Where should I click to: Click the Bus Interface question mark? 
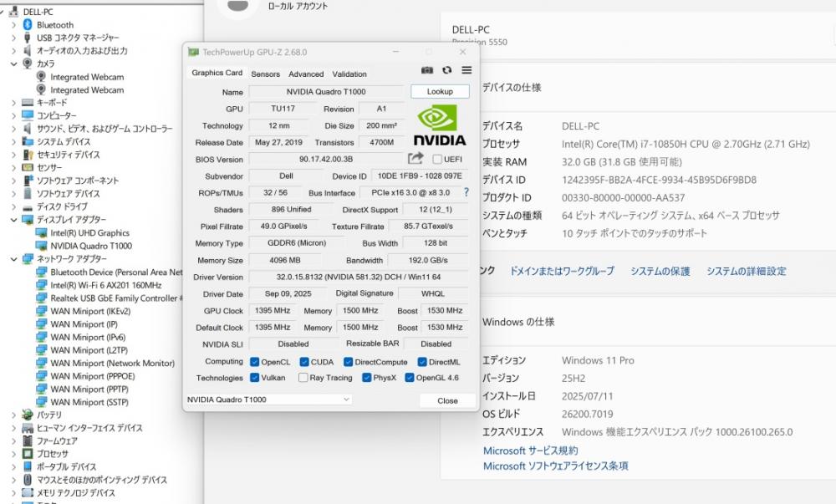tap(466, 192)
